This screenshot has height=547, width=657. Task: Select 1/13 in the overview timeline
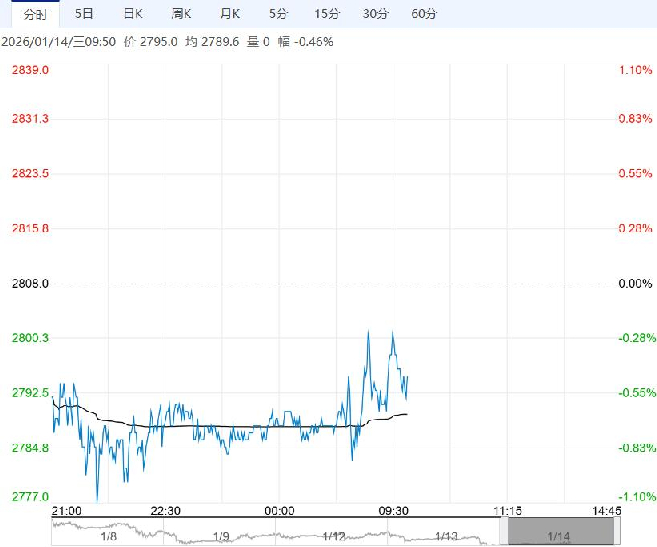pyautogui.click(x=446, y=537)
